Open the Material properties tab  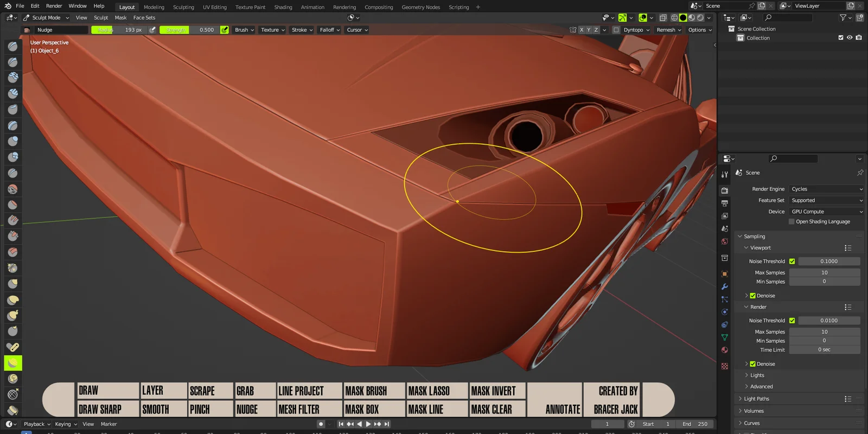pyautogui.click(x=725, y=350)
